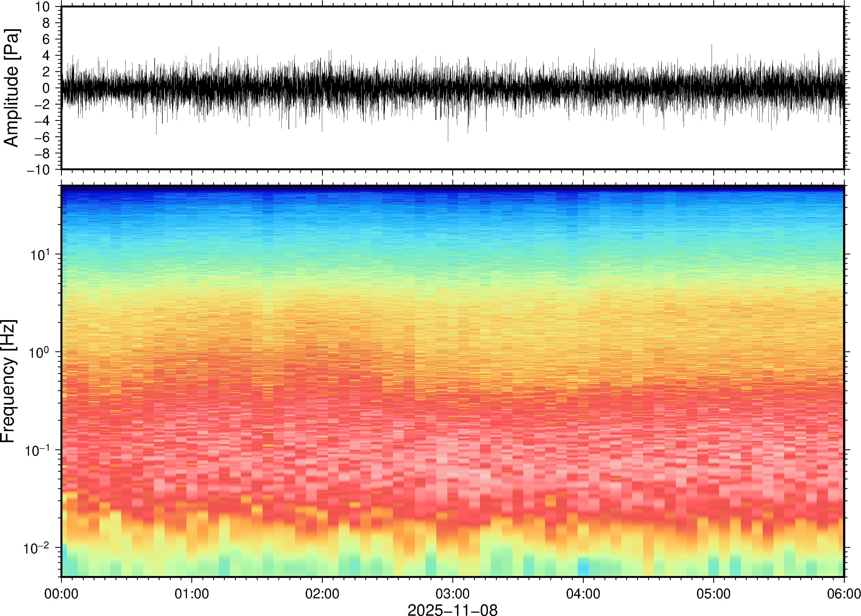Click the −10 amplitude tick label
Image resolution: width=861 pixels, height=616 pixels.
(x=38, y=170)
